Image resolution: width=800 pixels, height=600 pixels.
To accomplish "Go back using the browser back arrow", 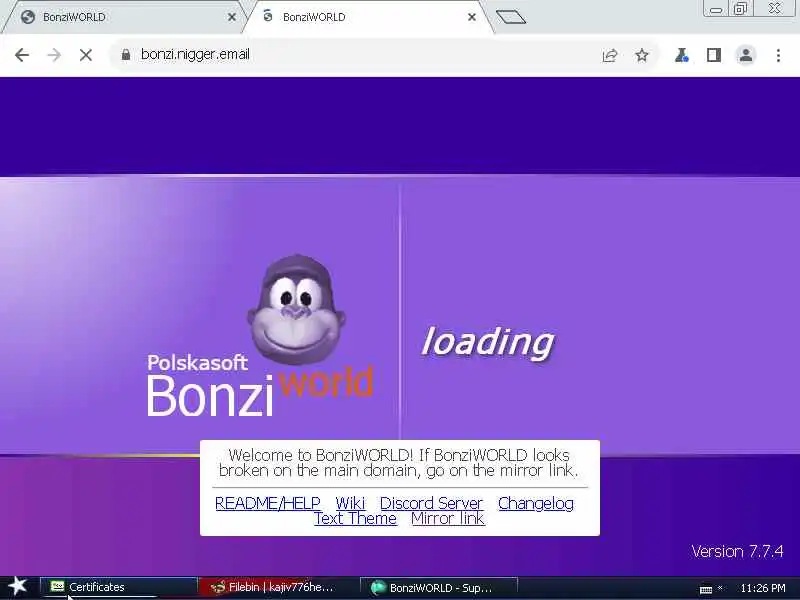I will [x=21, y=55].
